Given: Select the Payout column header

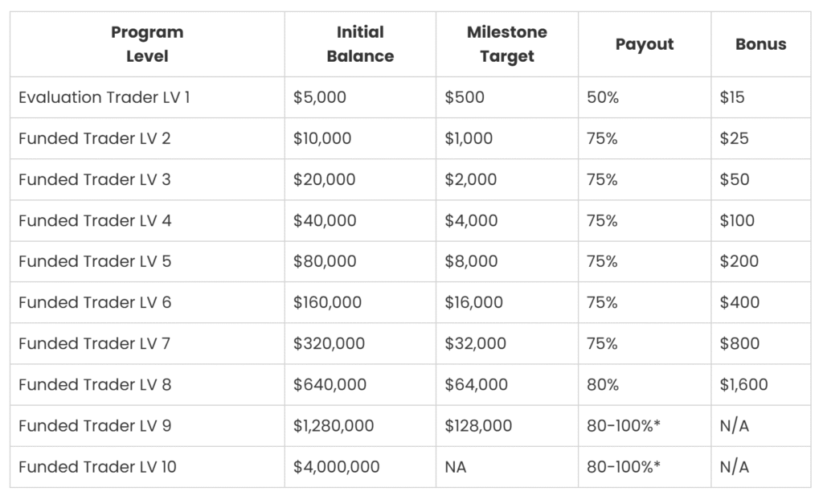Looking at the screenshot, I should click(x=645, y=44).
